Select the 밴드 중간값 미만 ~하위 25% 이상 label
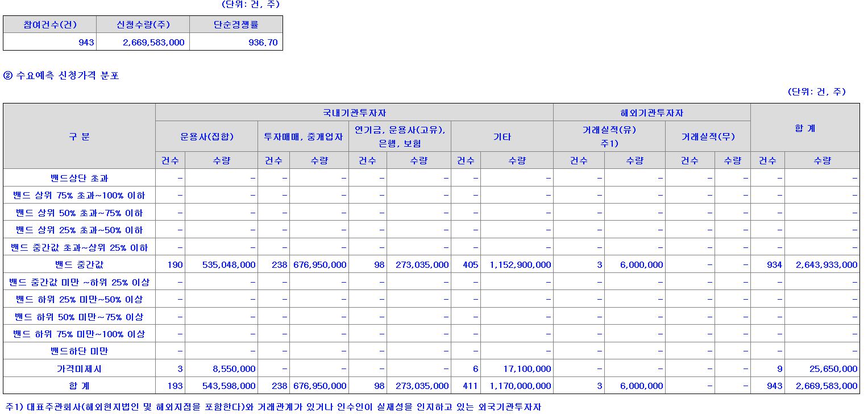Screen dimensions: 868x414 79,283
